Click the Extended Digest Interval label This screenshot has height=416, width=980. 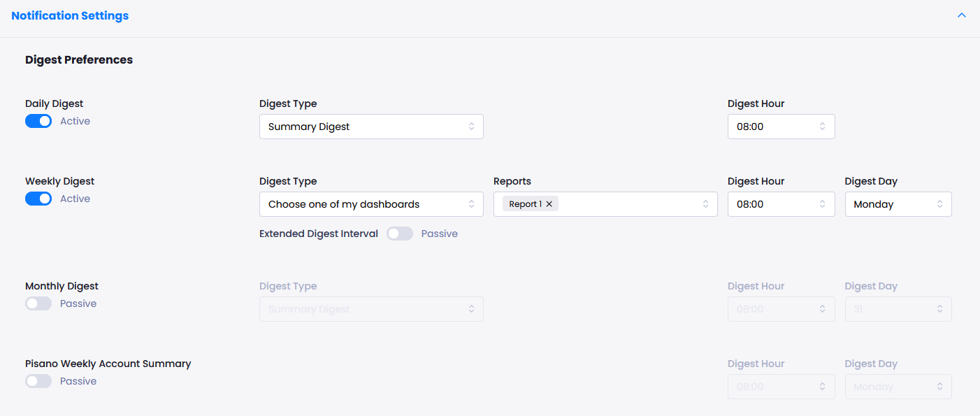click(319, 234)
